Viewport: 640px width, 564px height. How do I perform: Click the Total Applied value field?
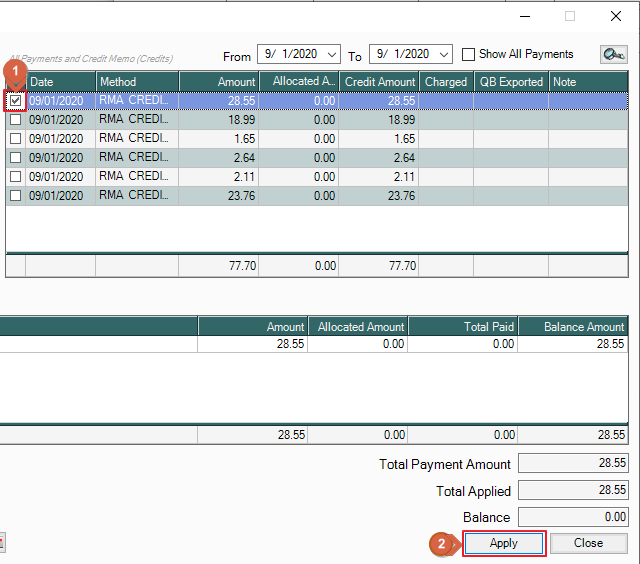[573, 491]
